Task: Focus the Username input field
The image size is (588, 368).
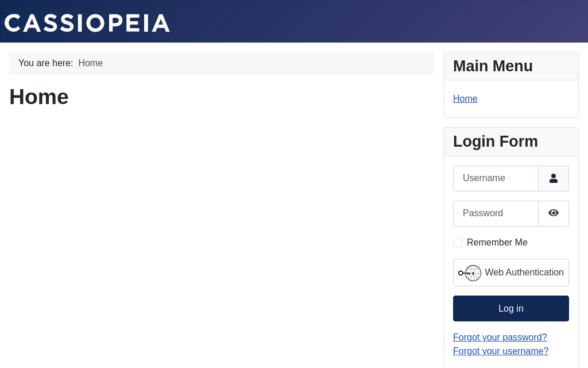Action: [496, 178]
